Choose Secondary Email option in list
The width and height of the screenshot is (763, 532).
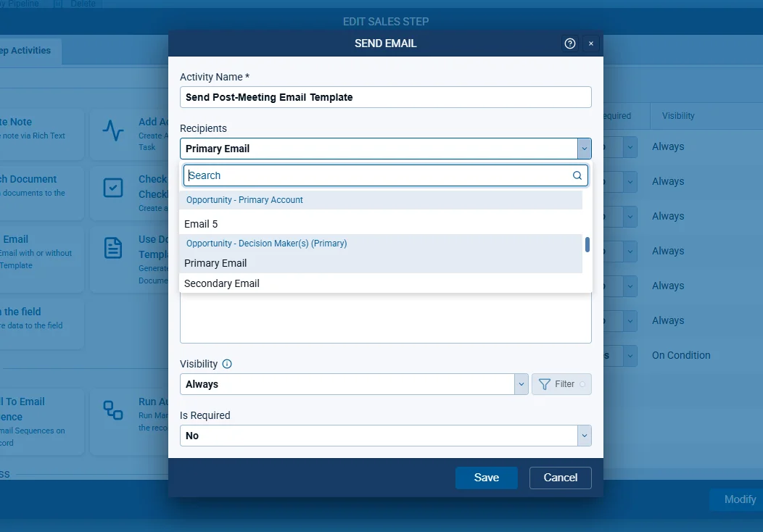click(x=381, y=283)
